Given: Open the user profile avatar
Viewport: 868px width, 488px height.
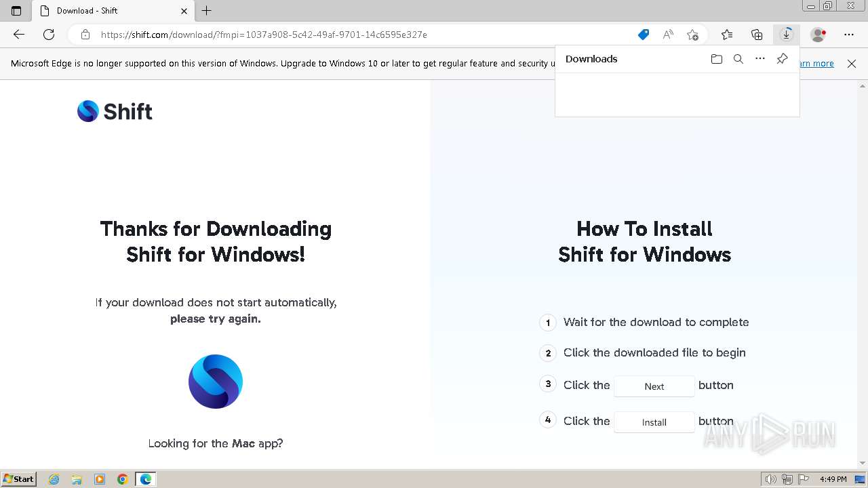Looking at the screenshot, I should coord(818,35).
